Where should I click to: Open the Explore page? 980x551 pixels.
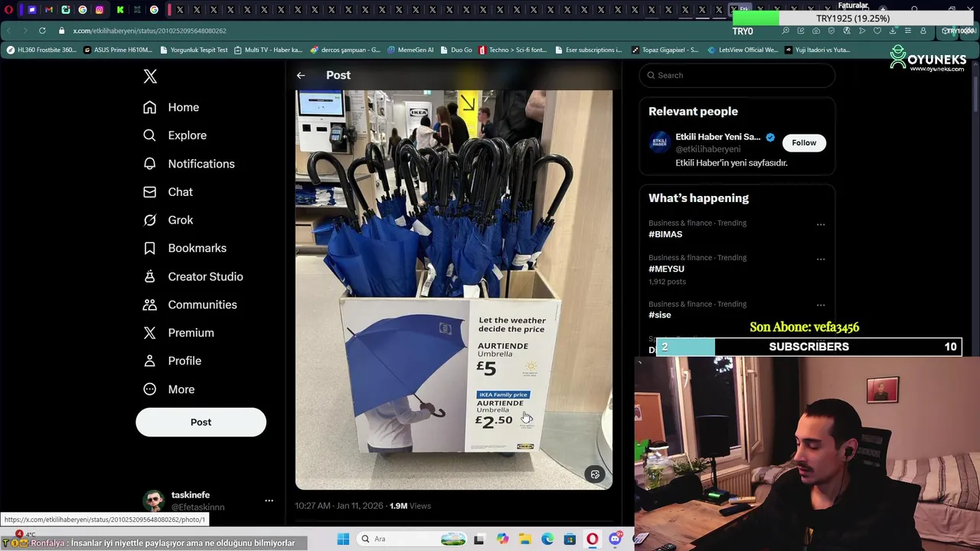(x=175, y=135)
